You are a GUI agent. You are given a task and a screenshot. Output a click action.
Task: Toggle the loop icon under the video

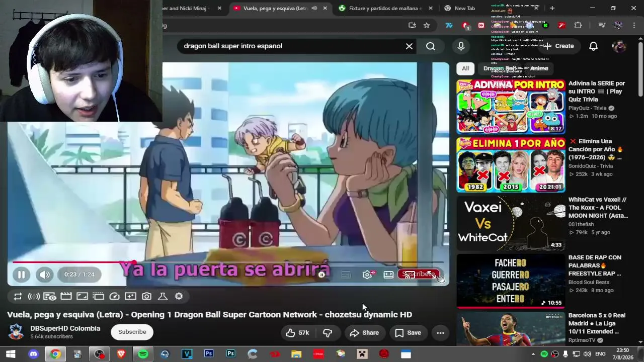point(18,297)
